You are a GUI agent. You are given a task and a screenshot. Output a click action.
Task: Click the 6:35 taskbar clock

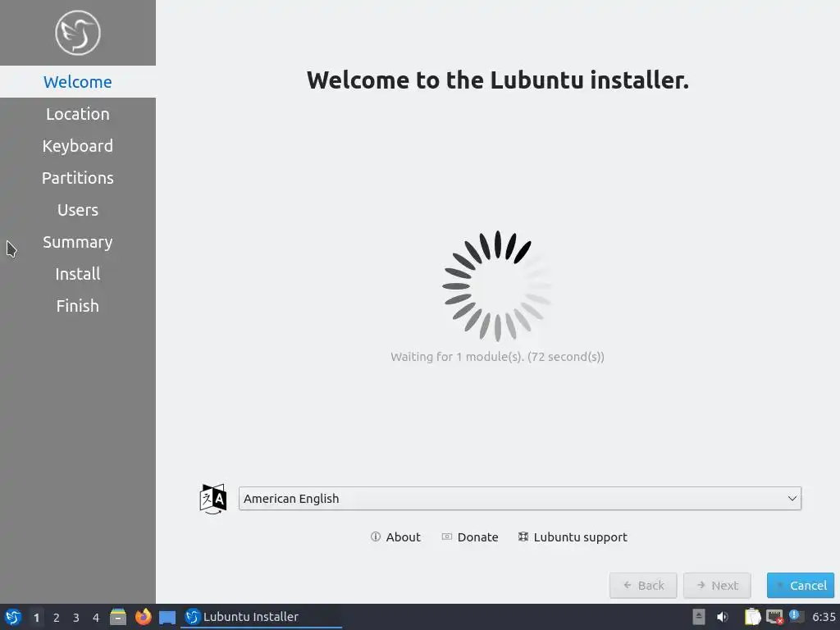(x=824, y=617)
